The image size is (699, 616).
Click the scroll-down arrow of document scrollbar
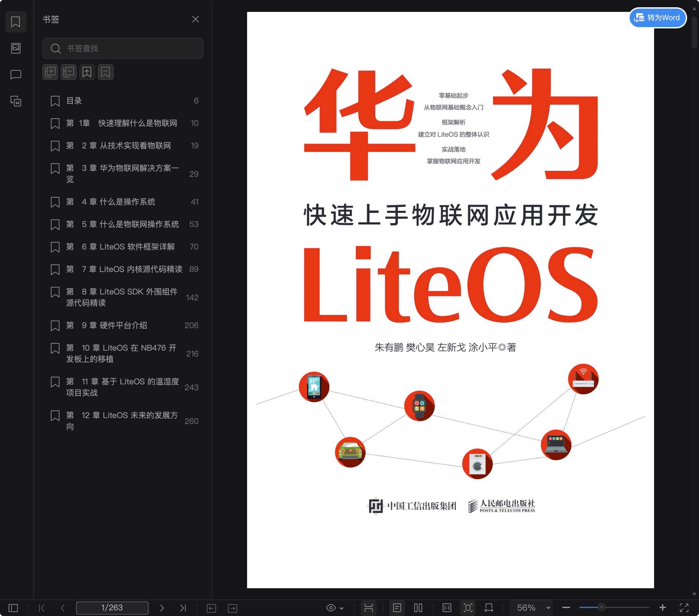click(x=695, y=594)
